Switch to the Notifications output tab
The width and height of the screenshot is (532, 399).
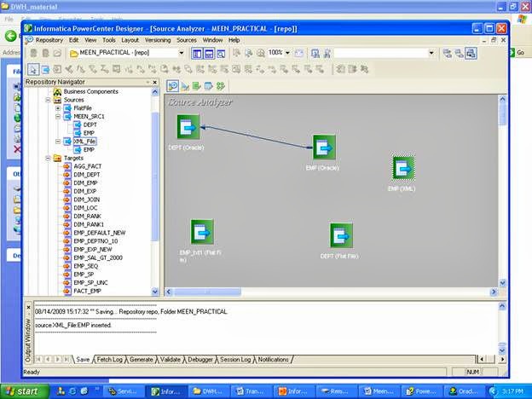(274, 359)
